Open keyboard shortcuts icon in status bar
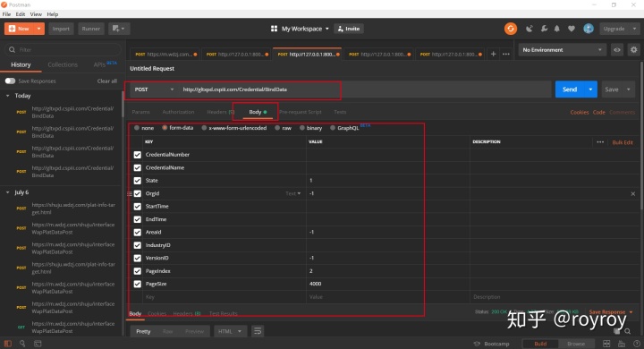The image size is (644, 349). click(622, 344)
